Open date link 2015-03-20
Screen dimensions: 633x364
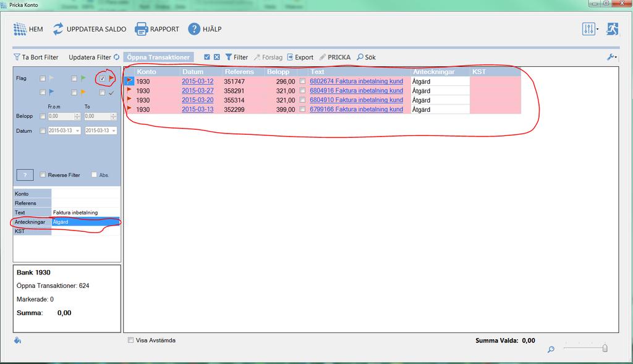click(197, 99)
